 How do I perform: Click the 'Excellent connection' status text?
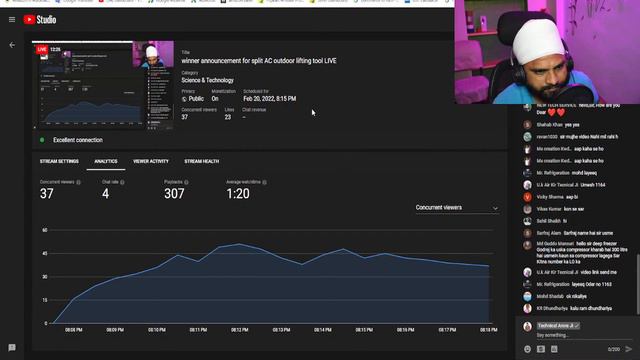coord(78,140)
